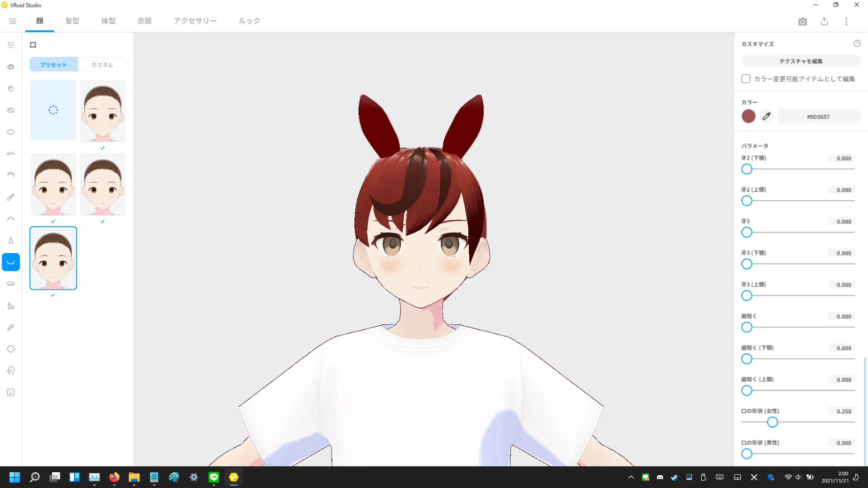Open the expression face icon in sidebar
Screen dimensions: 868x488
(11, 392)
